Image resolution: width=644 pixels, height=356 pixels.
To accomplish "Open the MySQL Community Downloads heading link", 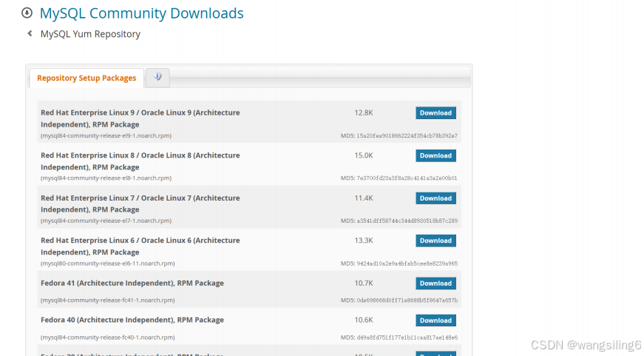I will (142, 13).
